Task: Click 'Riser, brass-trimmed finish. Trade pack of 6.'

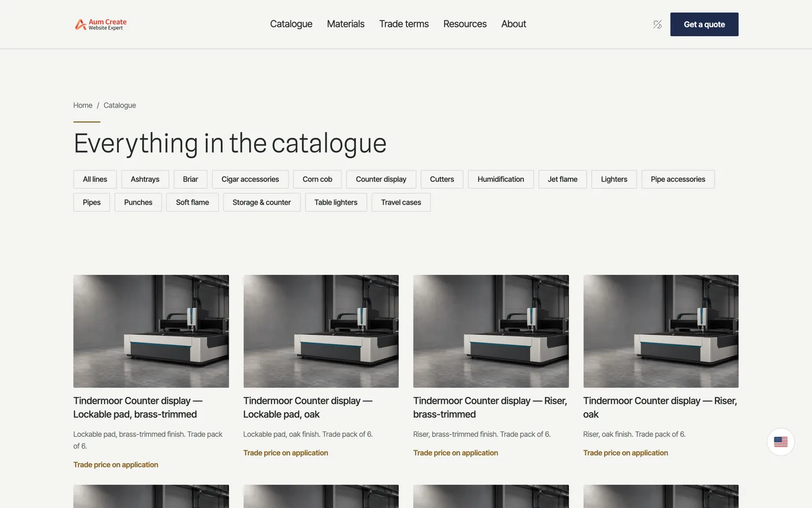Action: (482, 434)
